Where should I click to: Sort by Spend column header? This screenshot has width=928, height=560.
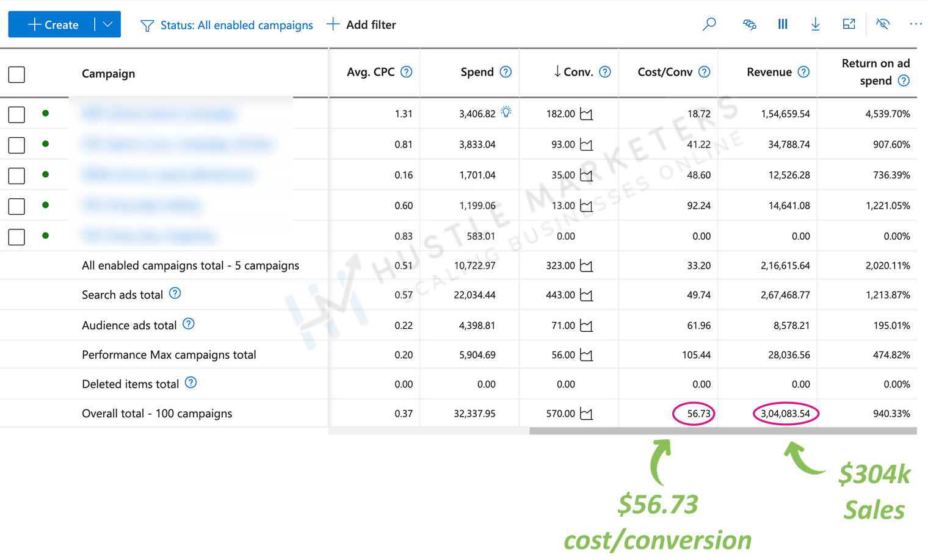[477, 72]
